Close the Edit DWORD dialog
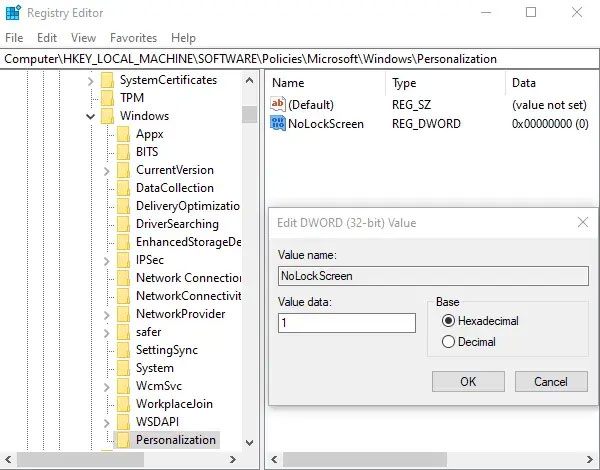The height and width of the screenshot is (470, 600). [583, 222]
